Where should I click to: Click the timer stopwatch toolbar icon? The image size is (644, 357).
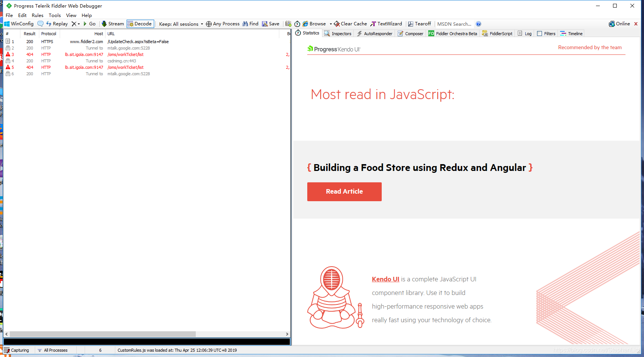point(297,24)
